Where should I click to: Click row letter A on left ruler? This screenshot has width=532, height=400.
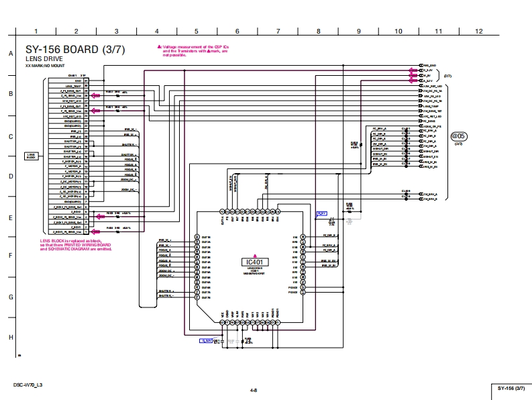tap(10, 54)
